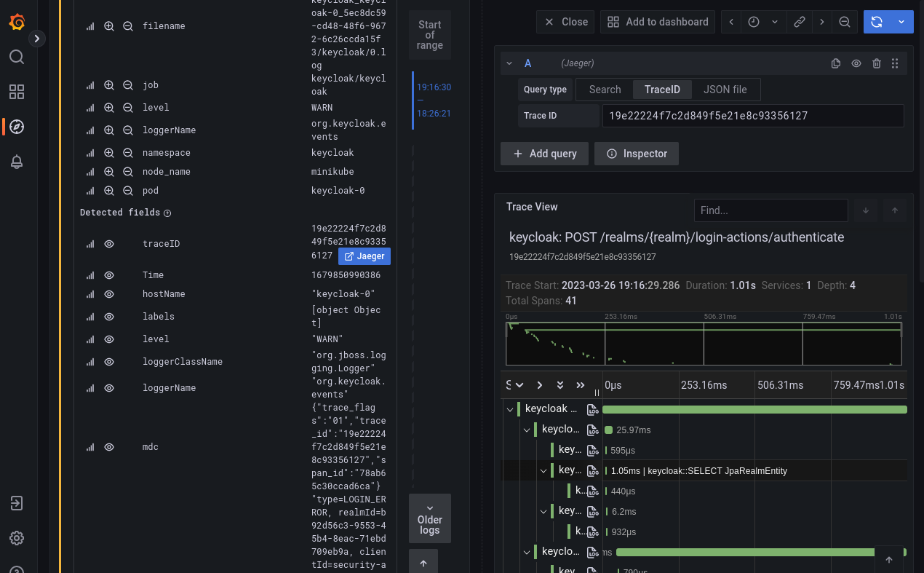Click the Add query button
The height and width of the screenshot is (573, 924).
pos(544,154)
